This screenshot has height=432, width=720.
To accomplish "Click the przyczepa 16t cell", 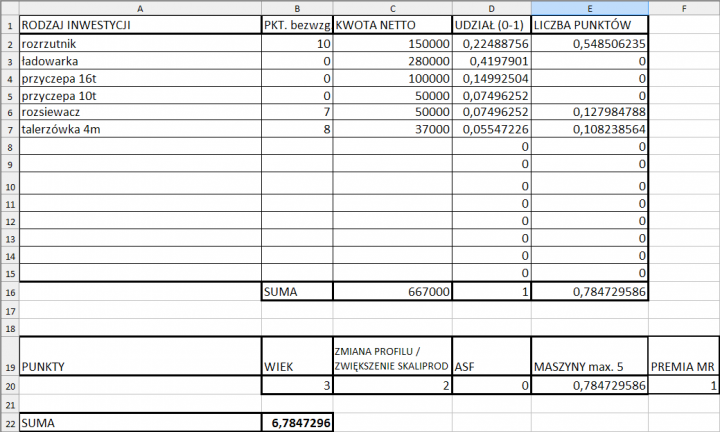I will click(139, 79).
